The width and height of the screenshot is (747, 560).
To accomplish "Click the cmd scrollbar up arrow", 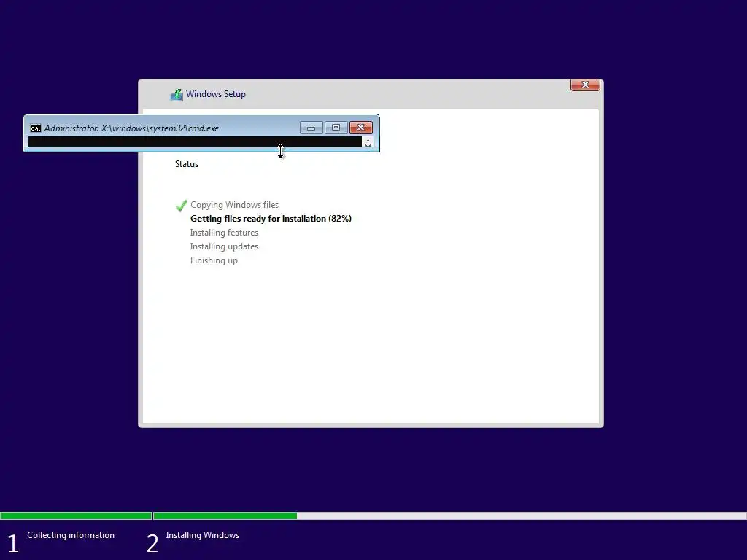I will [368, 140].
